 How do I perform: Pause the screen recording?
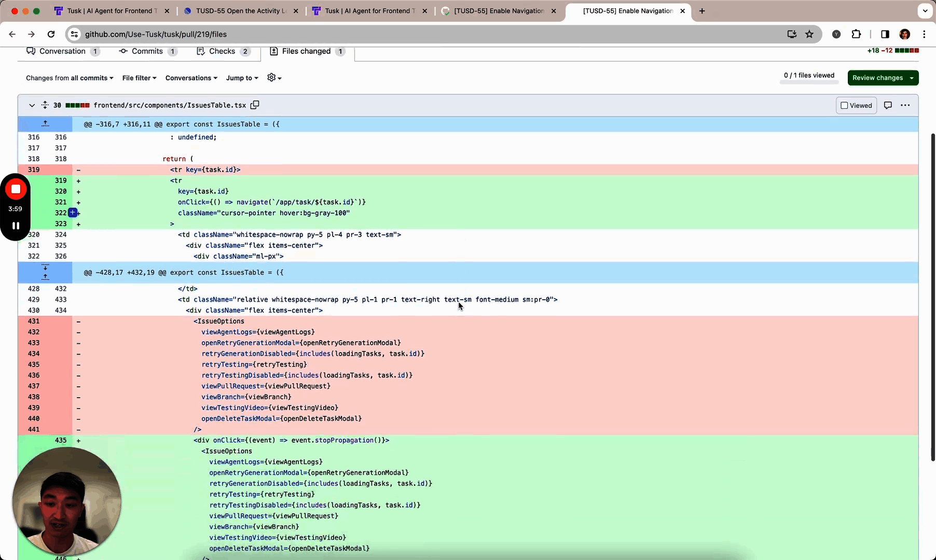click(x=16, y=226)
